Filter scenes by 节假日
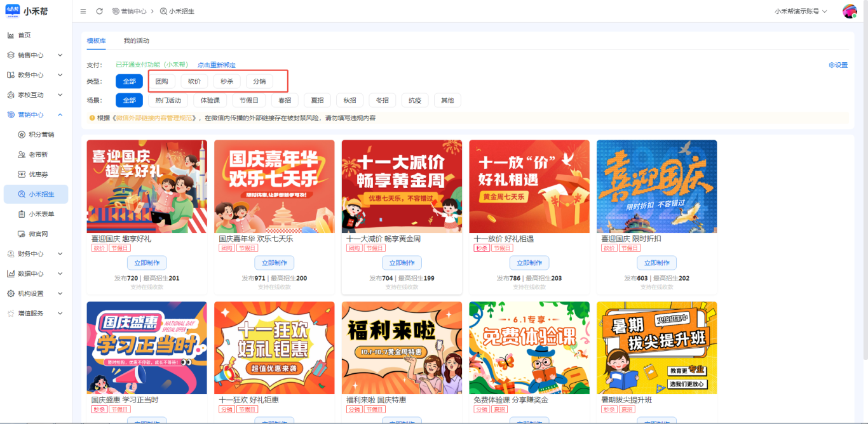868x424 pixels. pyautogui.click(x=248, y=100)
